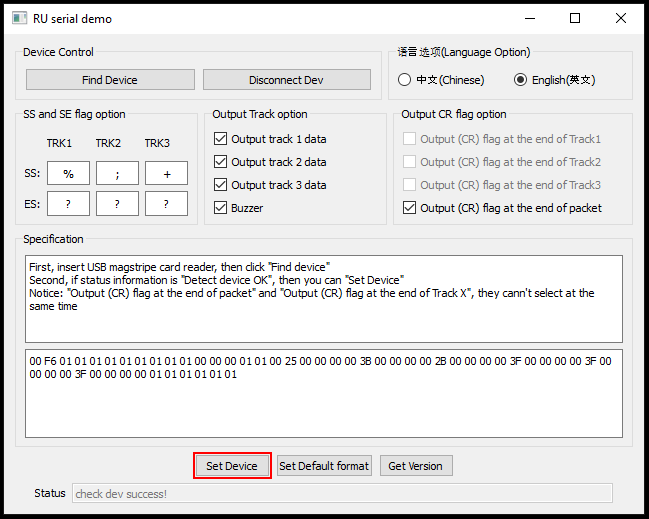The height and width of the screenshot is (519, 649).
Task: Focus the TRK1 ES input field
Action: 68,204
